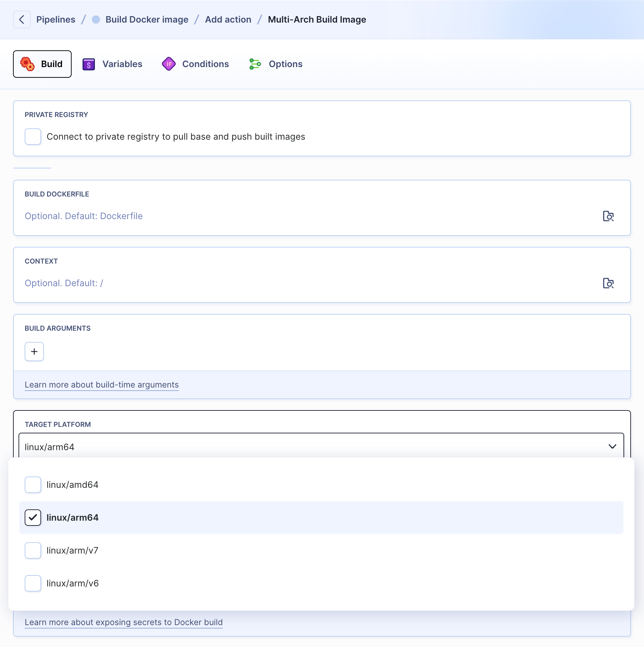Enable connect to private registry checkbox
The image size is (644, 647).
pyautogui.click(x=33, y=137)
